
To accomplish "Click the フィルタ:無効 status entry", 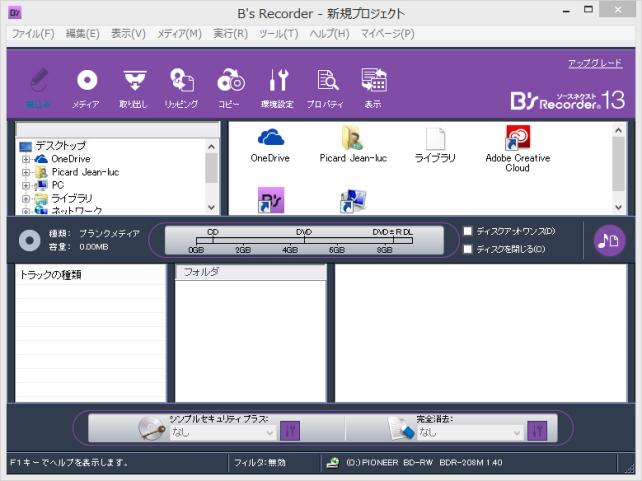I will (x=260, y=463).
